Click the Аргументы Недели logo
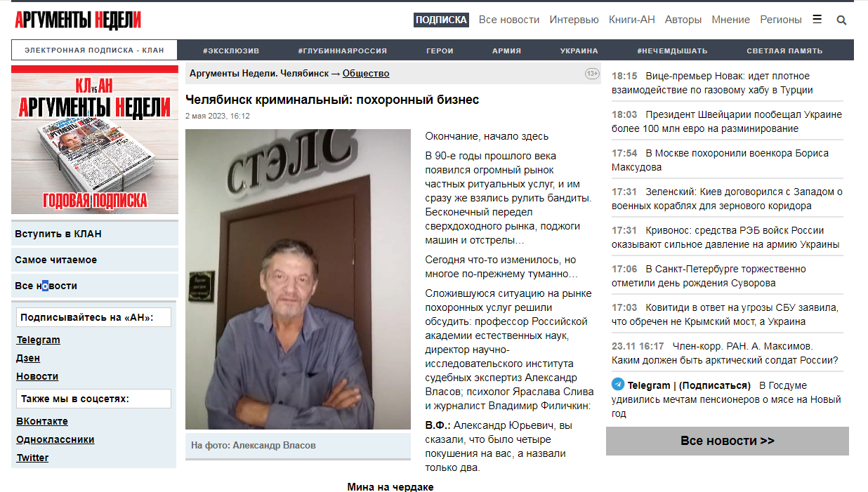 [x=78, y=20]
